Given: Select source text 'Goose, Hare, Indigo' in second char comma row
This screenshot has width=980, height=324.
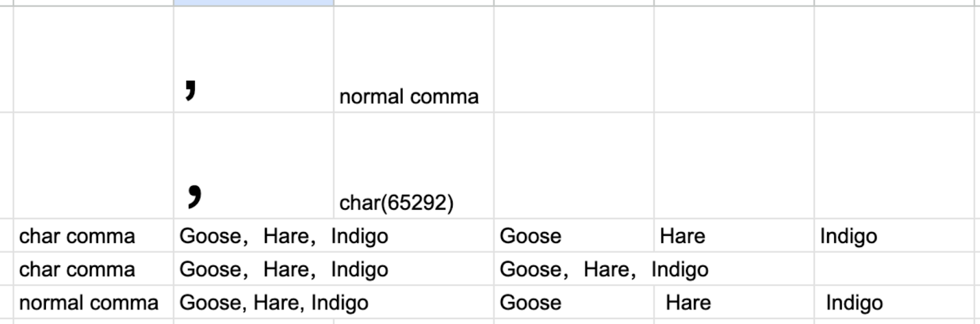Looking at the screenshot, I should tap(284, 269).
